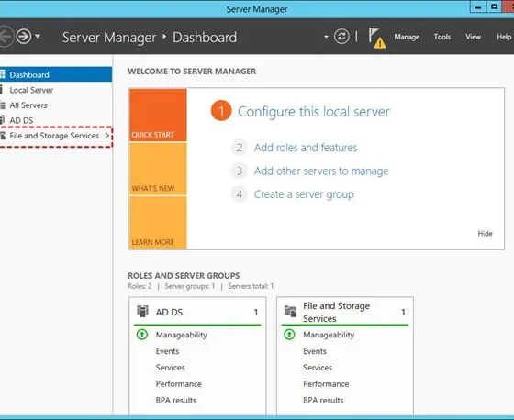Screen dimensions: 514x420
Task: Click Server Manager breadcrumb text
Action: pyautogui.click(x=109, y=38)
